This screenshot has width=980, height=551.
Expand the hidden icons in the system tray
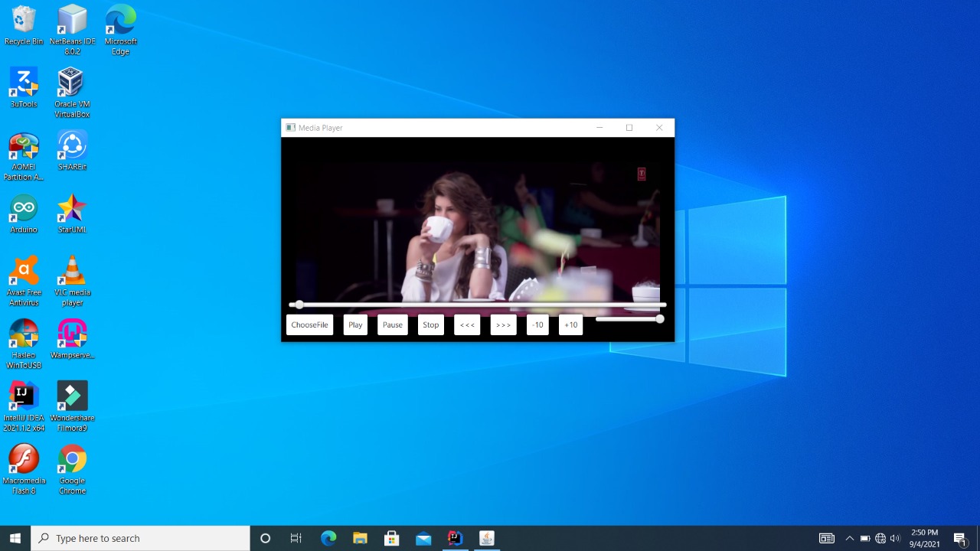coord(850,538)
